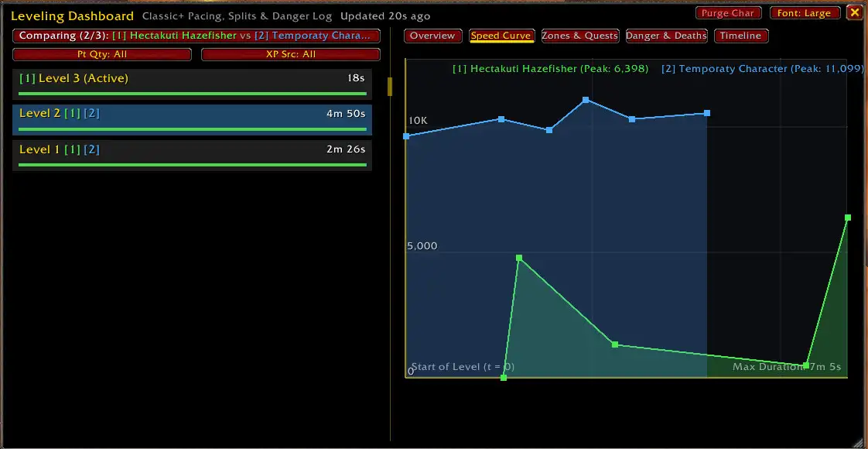Click the 5,000 axis label
The height and width of the screenshot is (449, 868).
(x=422, y=246)
